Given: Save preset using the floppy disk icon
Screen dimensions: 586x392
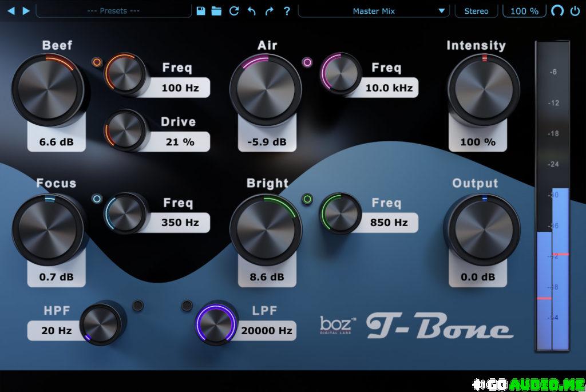Looking at the screenshot, I should click(x=201, y=11).
